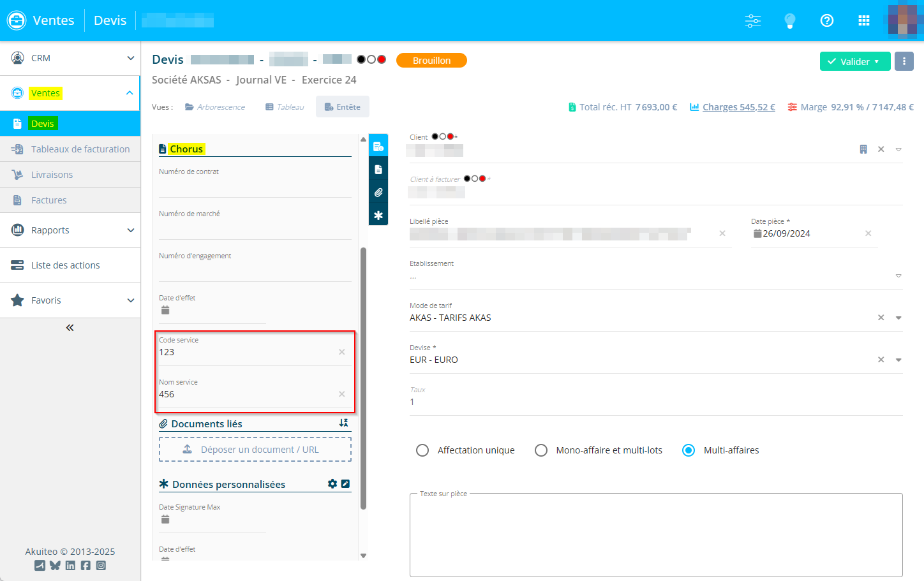
Task: Click the asterisk custom data icon in side strip
Action: [378, 216]
